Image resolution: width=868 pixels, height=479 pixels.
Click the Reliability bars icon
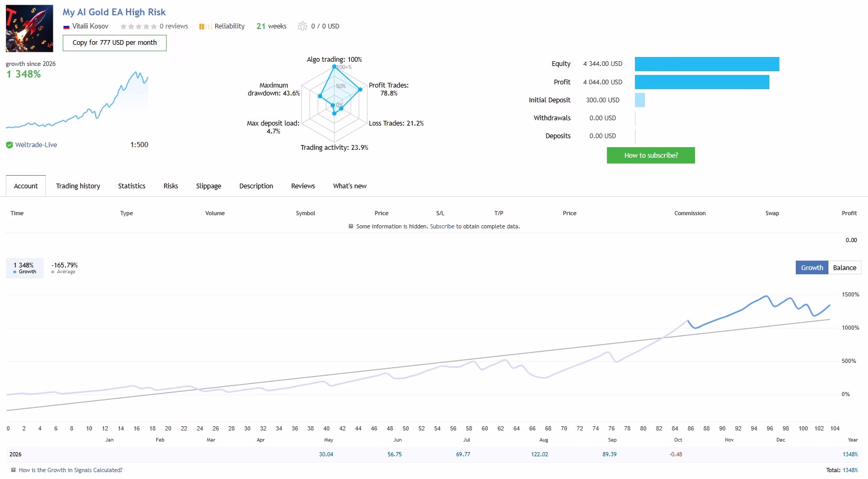pyautogui.click(x=205, y=26)
